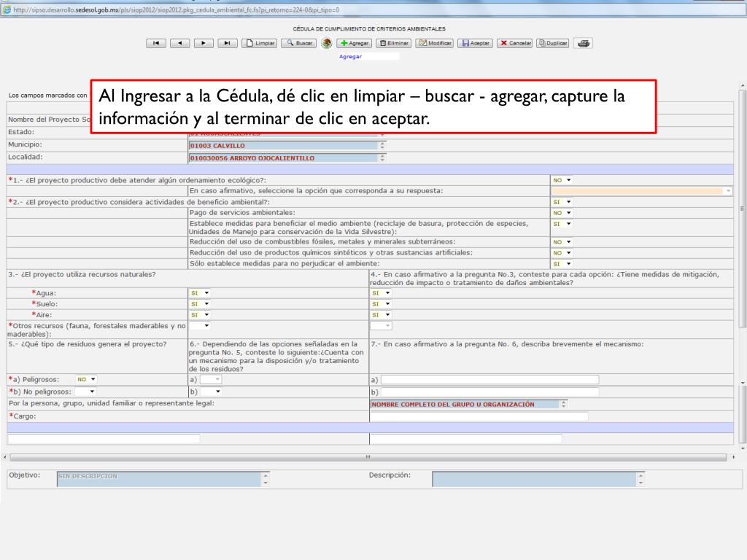Click the bottom-left empty input under Cargo
The image size is (747, 560).
104,438
